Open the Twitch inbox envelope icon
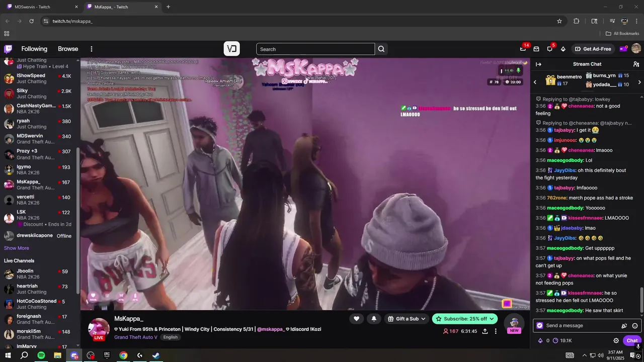Screen dimensions: 644x362 [536, 49]
